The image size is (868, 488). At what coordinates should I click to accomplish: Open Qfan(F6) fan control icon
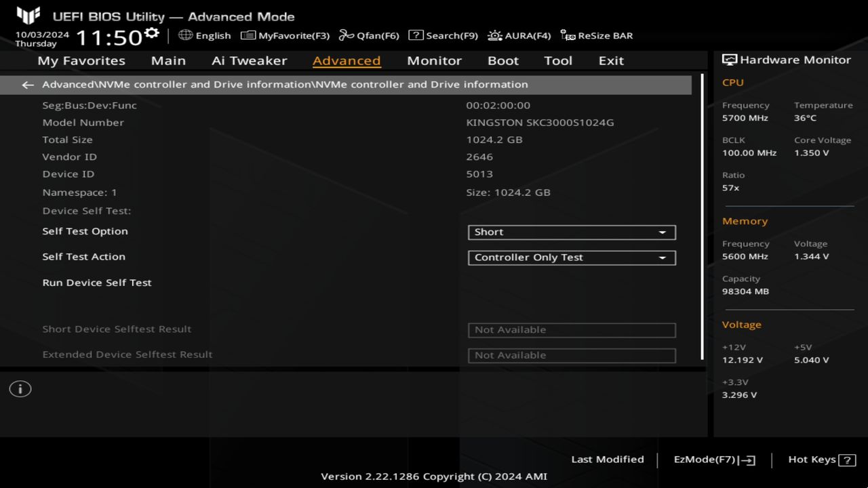click(347, 35)
